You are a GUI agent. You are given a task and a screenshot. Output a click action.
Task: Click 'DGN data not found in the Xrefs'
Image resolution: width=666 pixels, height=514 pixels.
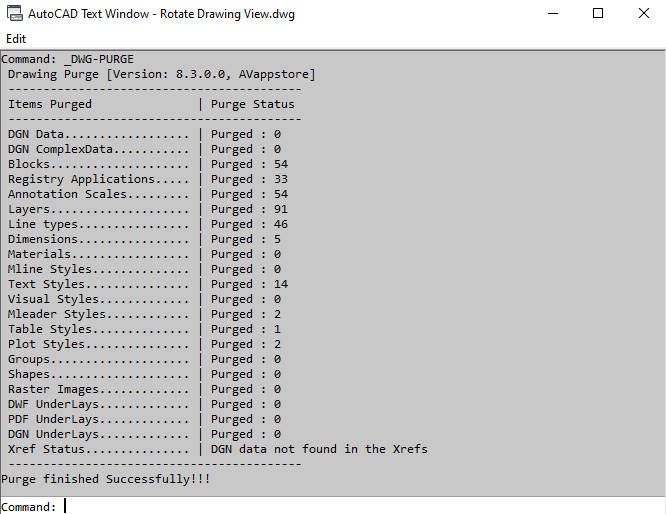(x=319, y=449)
